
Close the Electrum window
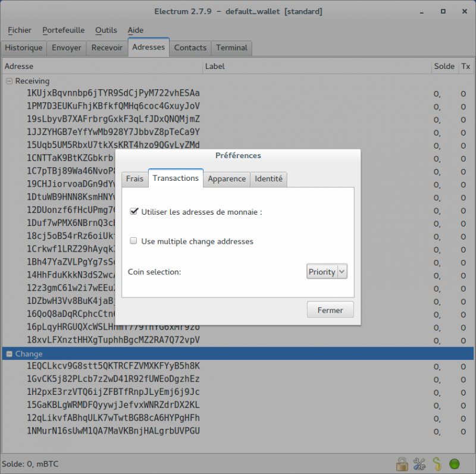coord(465,11)
